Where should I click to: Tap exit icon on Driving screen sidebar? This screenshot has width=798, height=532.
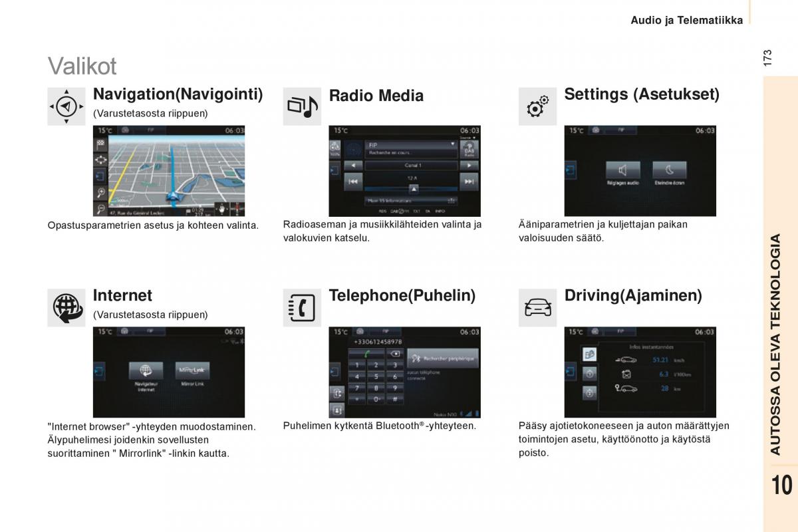[x=571, y=372]
